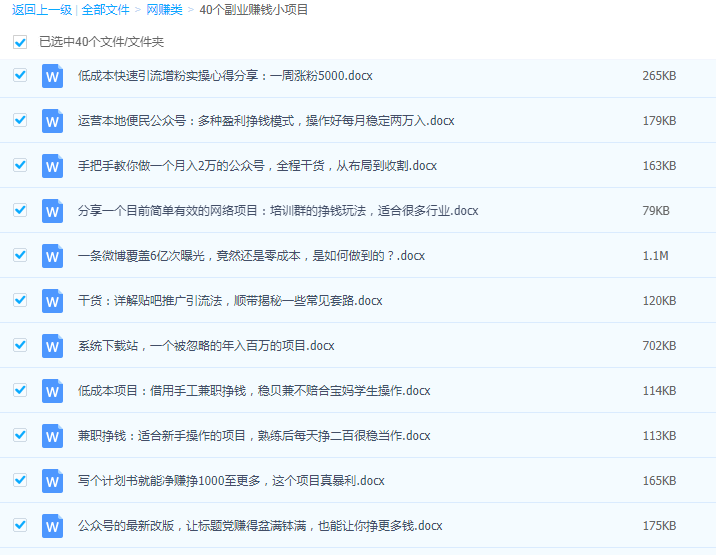Open file 低成本项目：借用手工兼职挣钱
This screenshot has height=555, width=716.
pyautogui.click(x=254, y=391)
